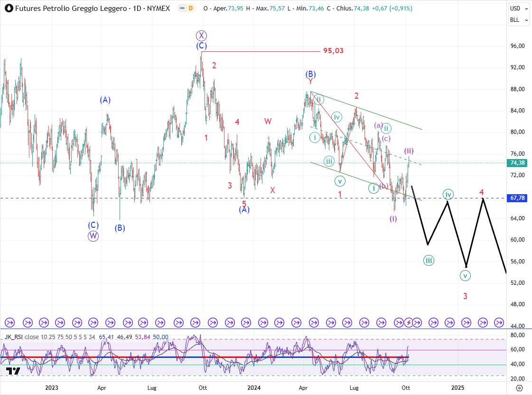Click the 20,00 RSI scale label
This screenshot has width=532, height=395.
[517, 379]
